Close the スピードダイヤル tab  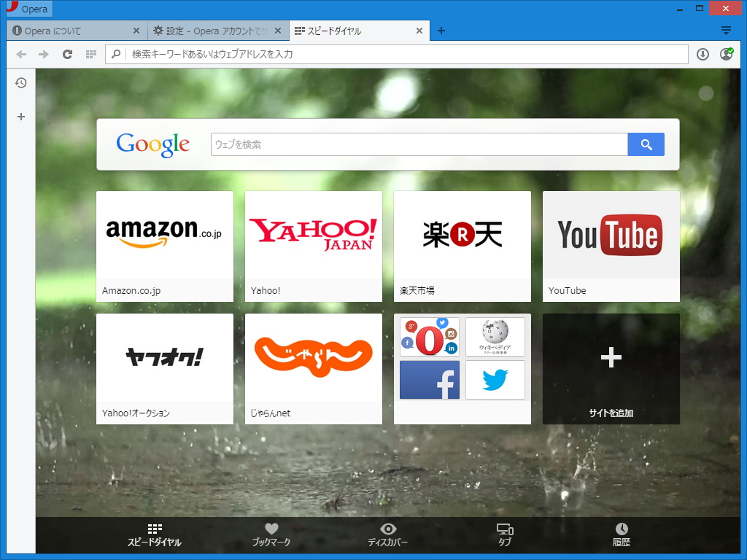click(x=419, y=31)
